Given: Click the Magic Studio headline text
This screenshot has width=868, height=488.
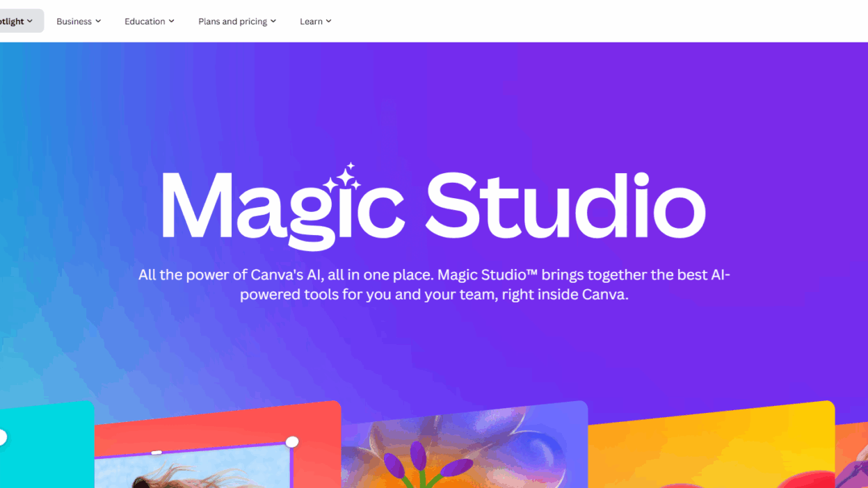Looking at the screenshot, I should tap(434, 207).
